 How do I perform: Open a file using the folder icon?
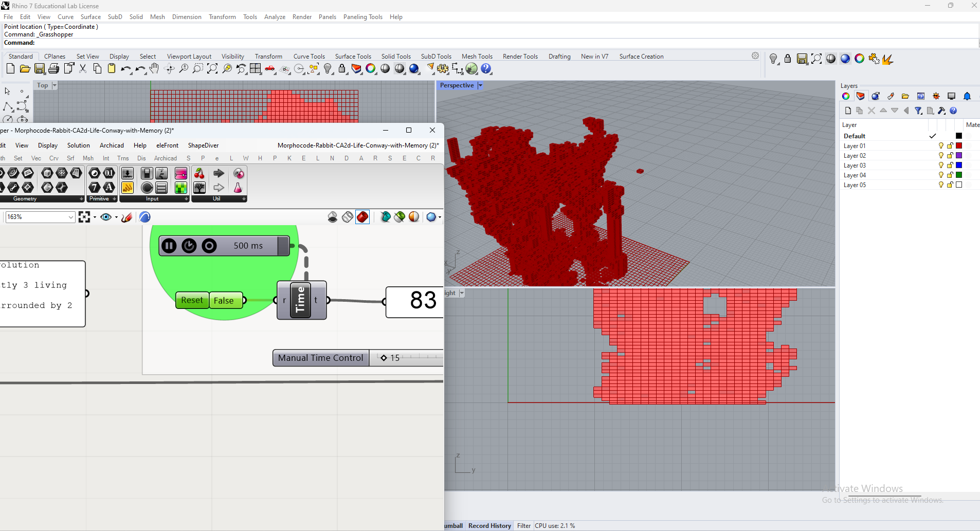point(25,68)
